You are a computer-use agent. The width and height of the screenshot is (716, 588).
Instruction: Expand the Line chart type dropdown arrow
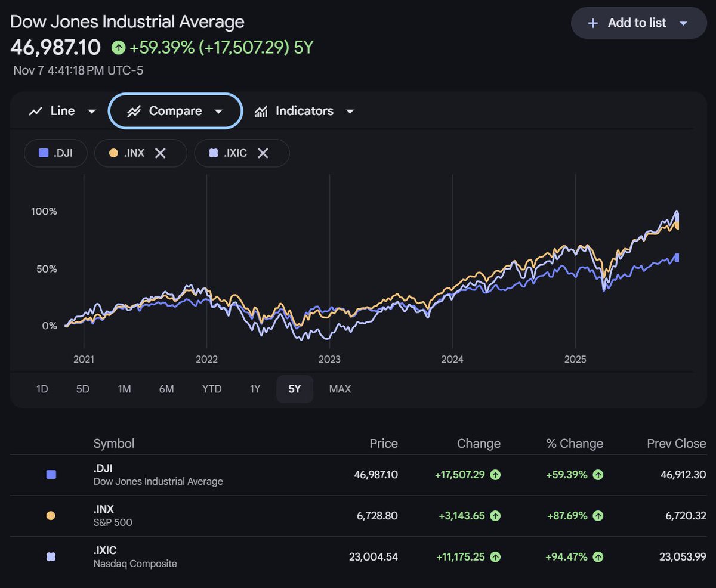91,112
